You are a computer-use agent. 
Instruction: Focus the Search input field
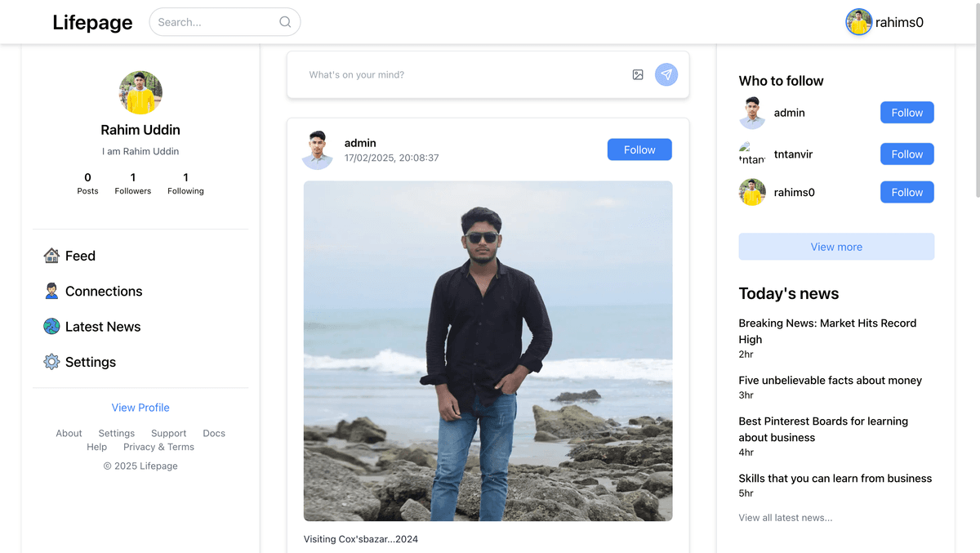point(214,22)
